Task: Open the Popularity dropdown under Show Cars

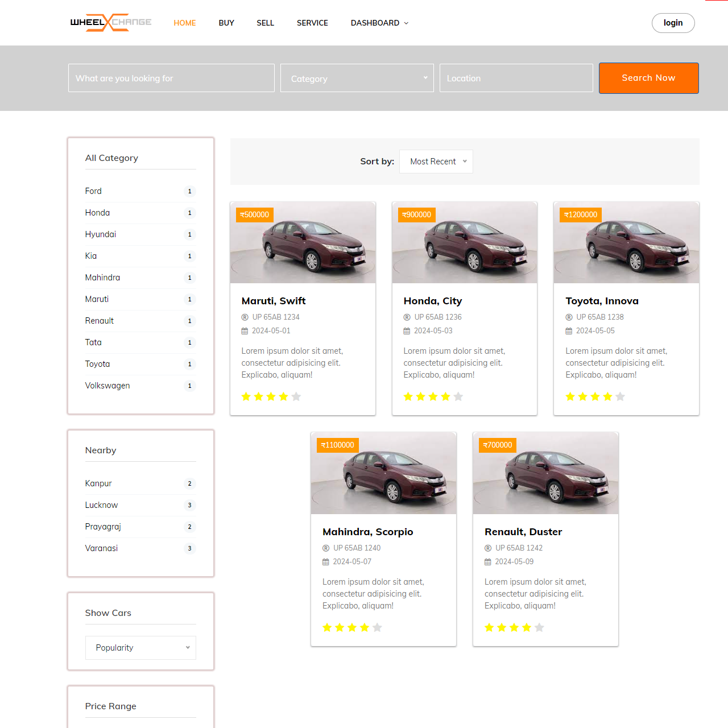Action: click(140, 648)
